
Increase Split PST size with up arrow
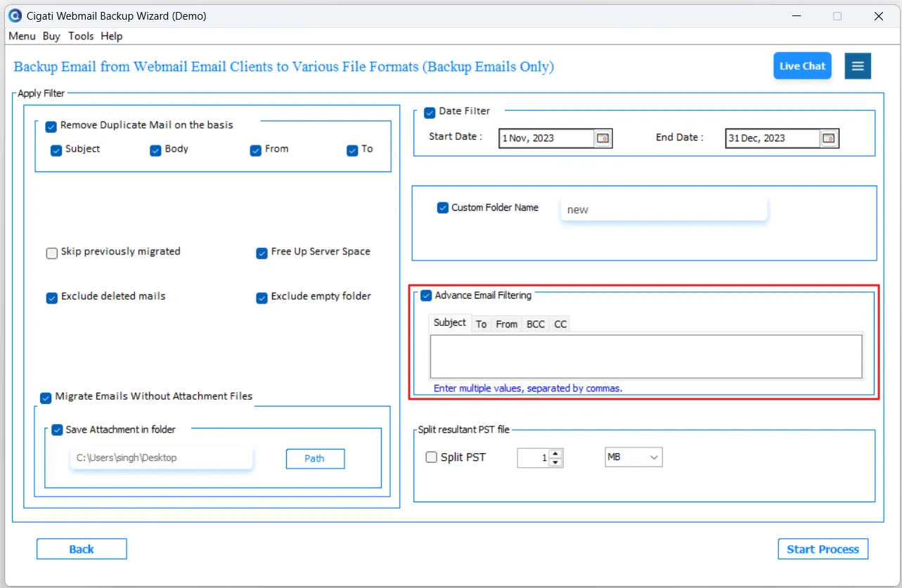pos(555,454)
